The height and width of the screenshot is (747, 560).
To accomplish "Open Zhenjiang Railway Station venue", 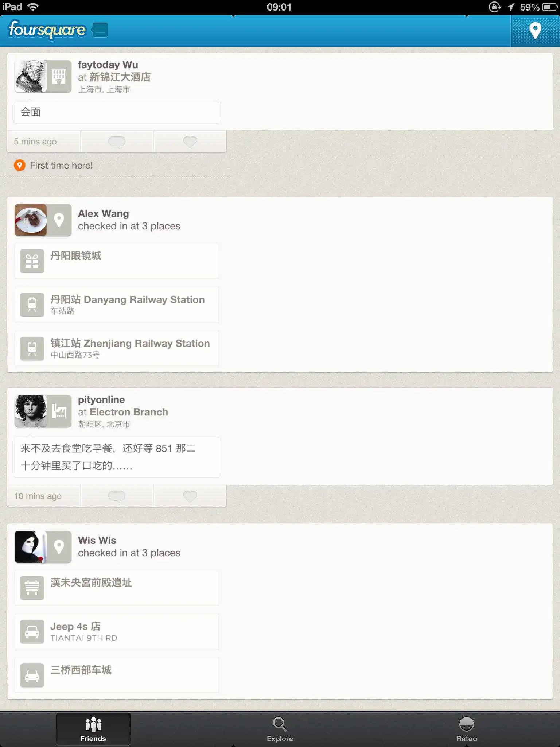I will point(117,349).
